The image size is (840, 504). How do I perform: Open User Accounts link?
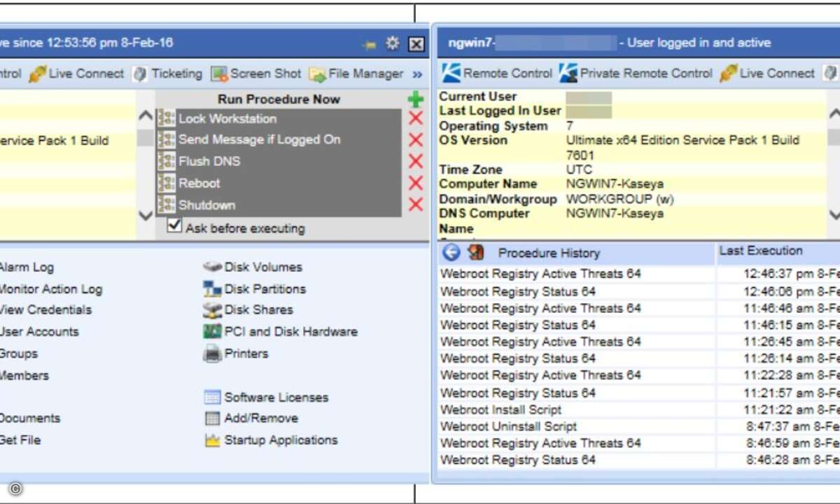coord(39,331)
